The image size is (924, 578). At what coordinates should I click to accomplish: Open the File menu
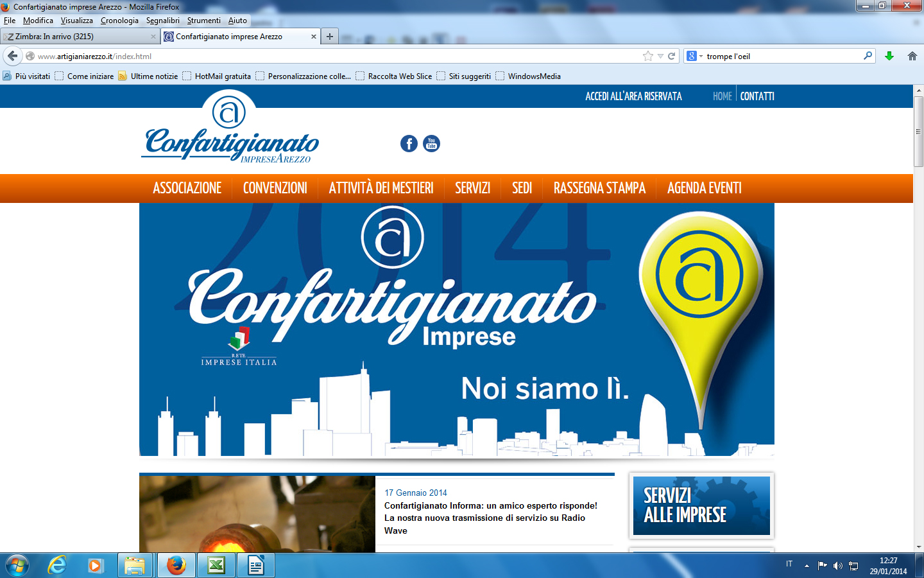10,21
